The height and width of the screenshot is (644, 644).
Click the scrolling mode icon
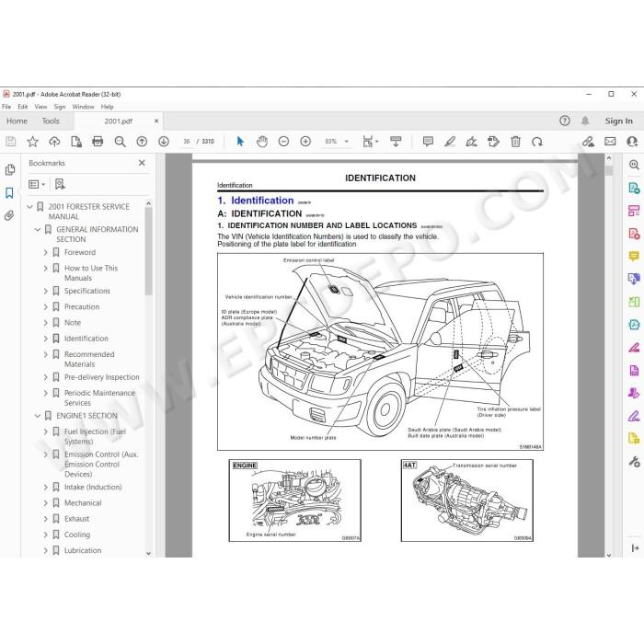pyautogui.click(x=396, y=142)
